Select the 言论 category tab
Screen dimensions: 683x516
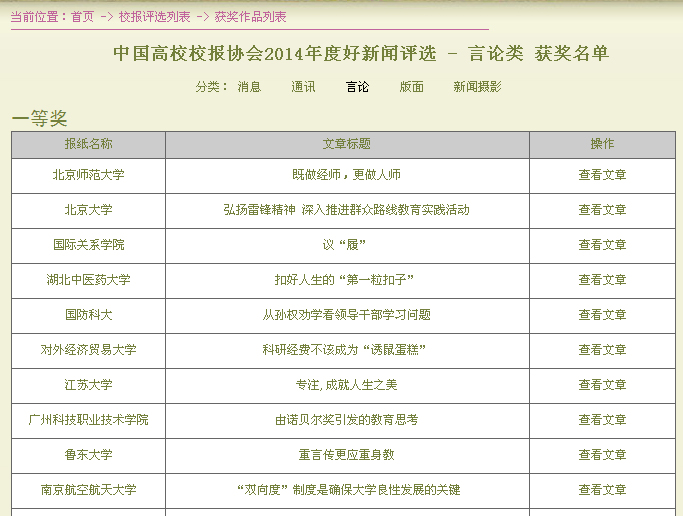coord(357,87)
